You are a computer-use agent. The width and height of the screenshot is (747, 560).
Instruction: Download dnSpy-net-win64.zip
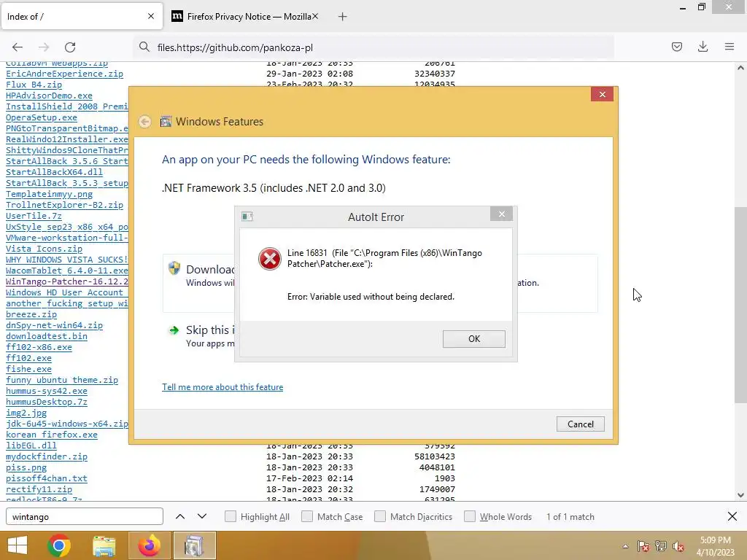[54, 325]
